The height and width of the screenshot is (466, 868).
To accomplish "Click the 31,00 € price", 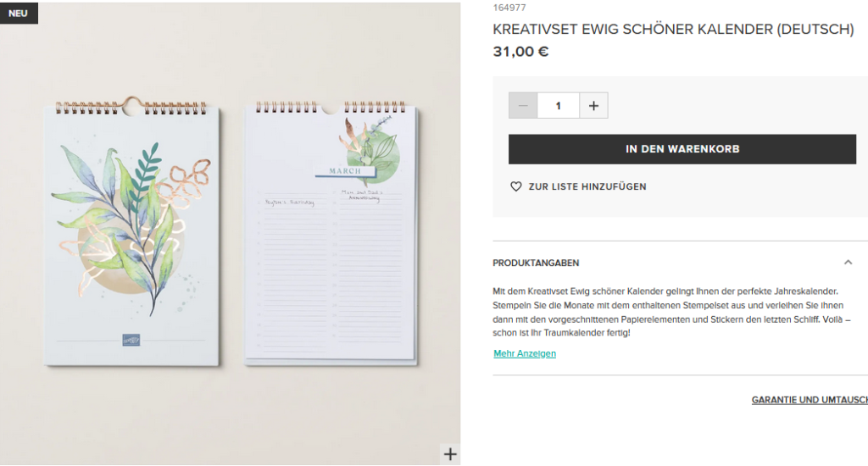I will coord(520,52).
